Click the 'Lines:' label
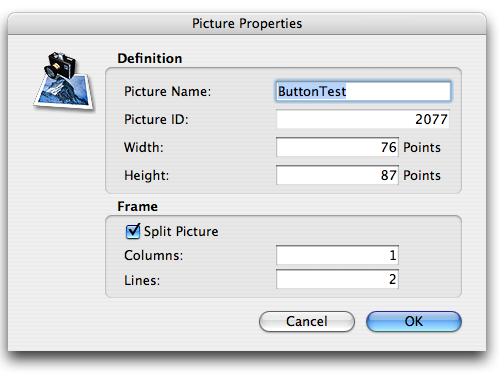504x376 pixels. tap(142, 280)
